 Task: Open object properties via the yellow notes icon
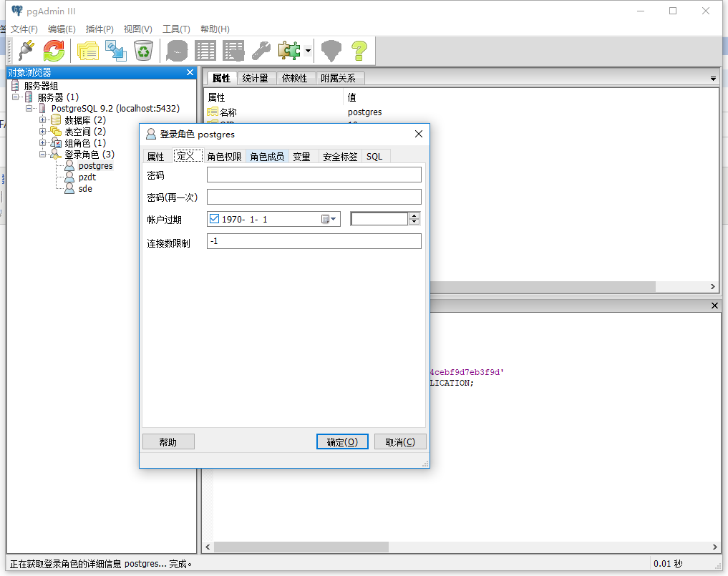coord(89,51)
